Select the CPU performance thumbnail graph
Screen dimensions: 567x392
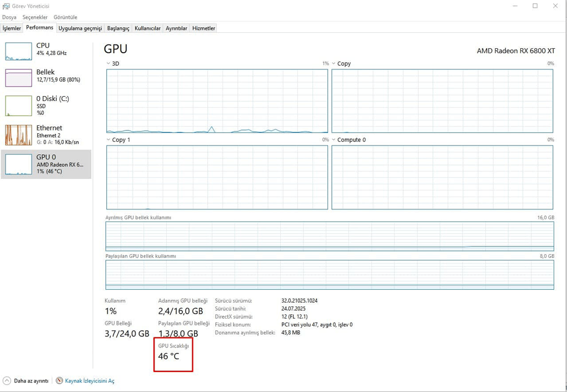point(18,51)
